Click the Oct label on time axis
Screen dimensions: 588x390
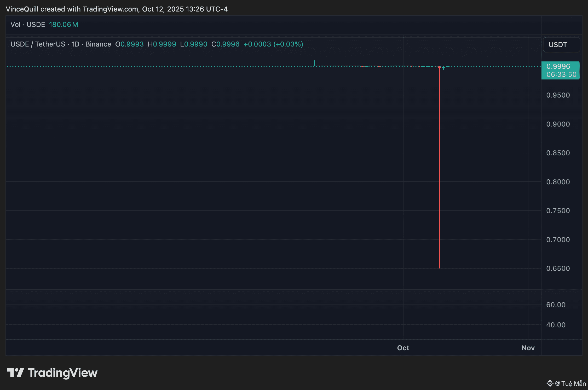click(x=403, y=348)
